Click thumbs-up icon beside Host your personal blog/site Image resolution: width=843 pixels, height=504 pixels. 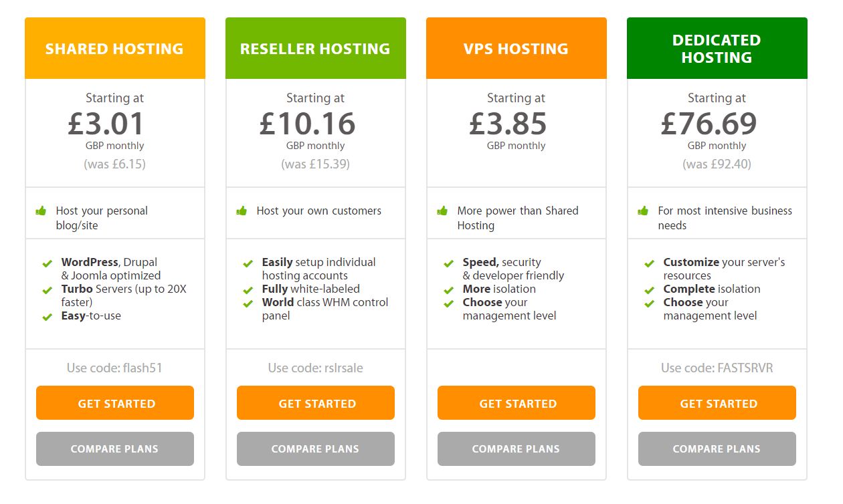[41, 211]
